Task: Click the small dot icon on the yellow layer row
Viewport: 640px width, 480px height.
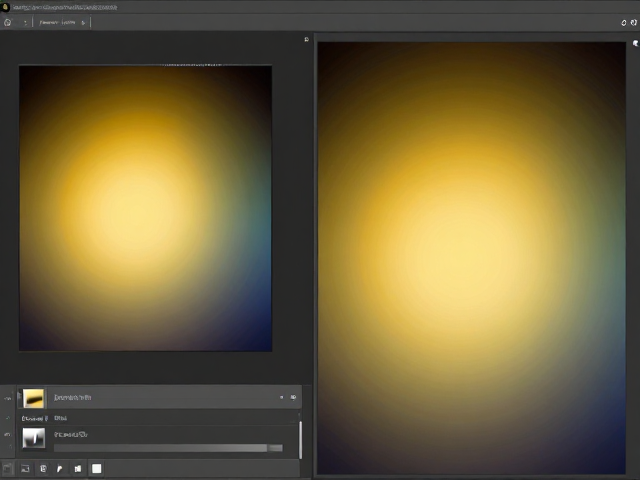Action: pyautogui.click(x=281, y=397)
